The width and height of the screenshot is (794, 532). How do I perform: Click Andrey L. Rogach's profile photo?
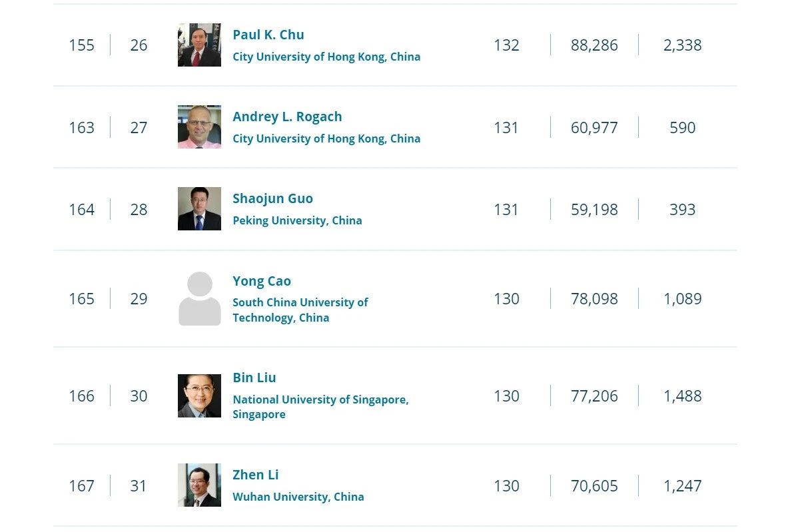point(199,127)
